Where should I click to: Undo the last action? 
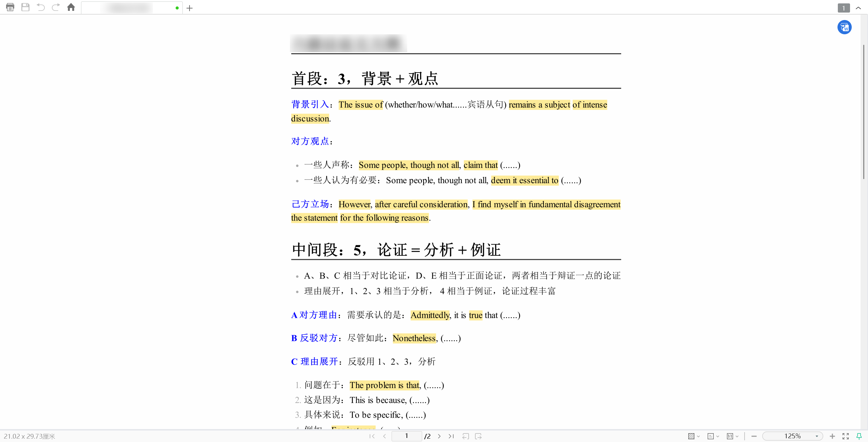tap(41, 7)
